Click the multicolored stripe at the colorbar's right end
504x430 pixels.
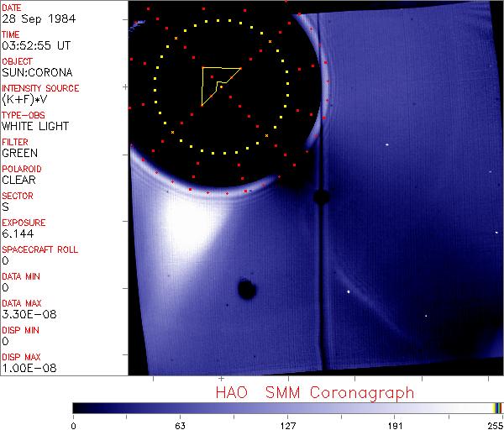pyautogui.click(x=497, y=408)
